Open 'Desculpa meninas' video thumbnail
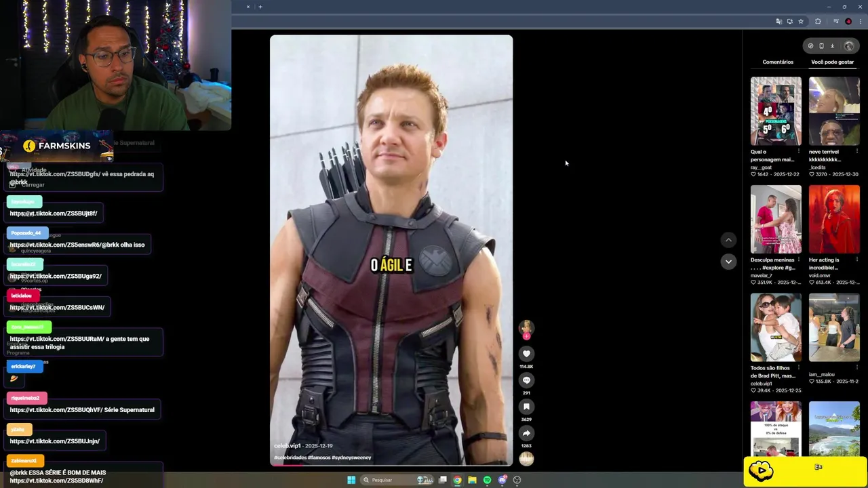 click(x=776, y=219)
